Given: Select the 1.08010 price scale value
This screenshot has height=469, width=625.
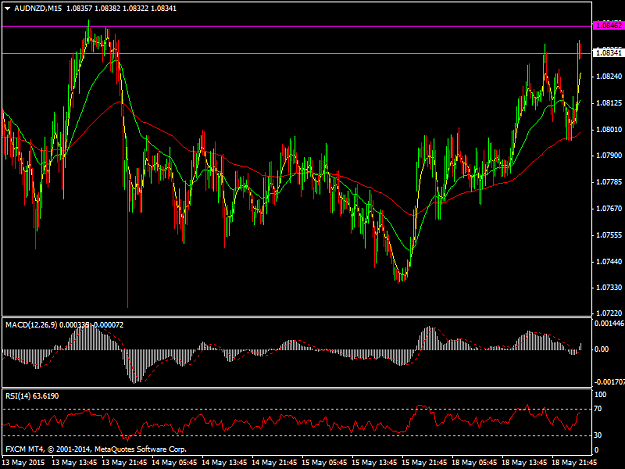Looking at the screenshot, I should click(609, 130).
